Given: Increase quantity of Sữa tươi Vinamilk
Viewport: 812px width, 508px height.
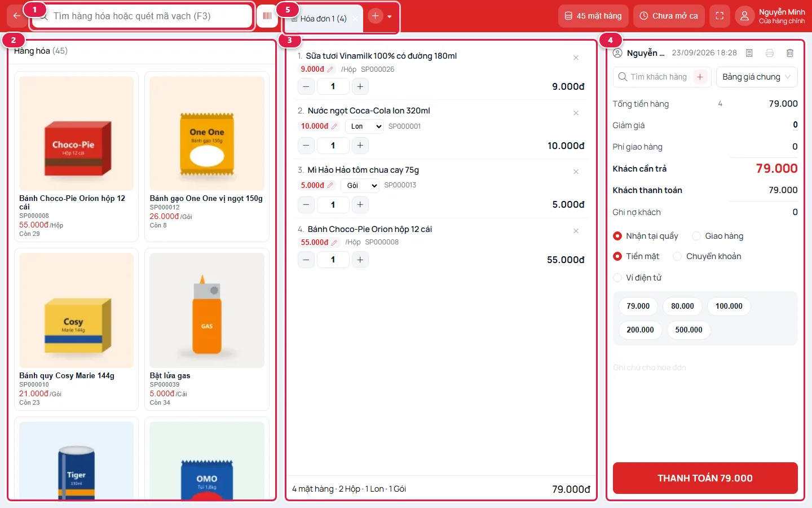Looking at the screenshot, I should 360,86.
